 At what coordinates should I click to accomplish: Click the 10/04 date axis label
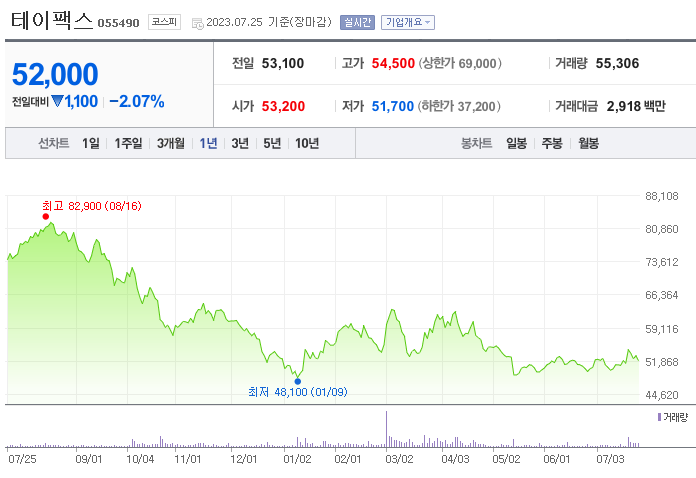pyautogui.click(x=140, y=459)
